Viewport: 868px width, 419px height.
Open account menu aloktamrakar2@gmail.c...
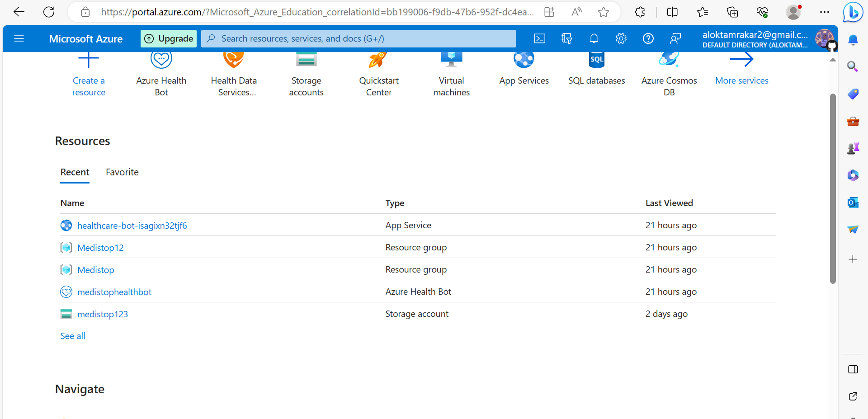point(755,39)
